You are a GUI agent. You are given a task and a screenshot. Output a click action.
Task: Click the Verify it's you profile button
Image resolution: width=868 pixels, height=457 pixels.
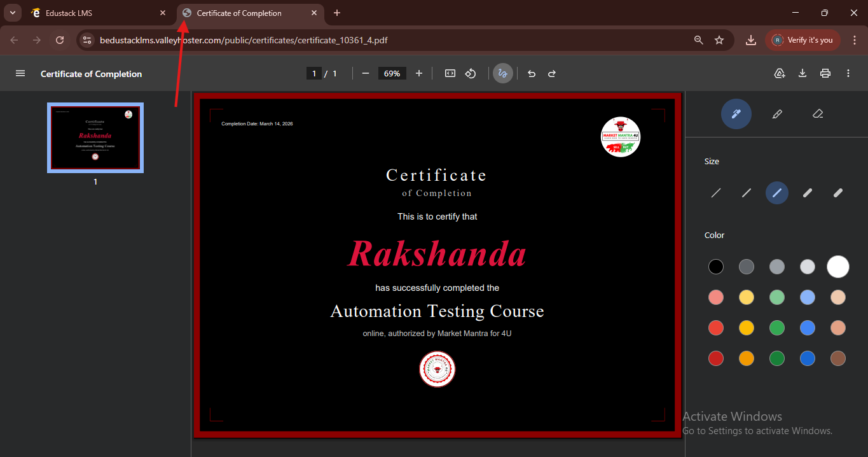(803, 40)
